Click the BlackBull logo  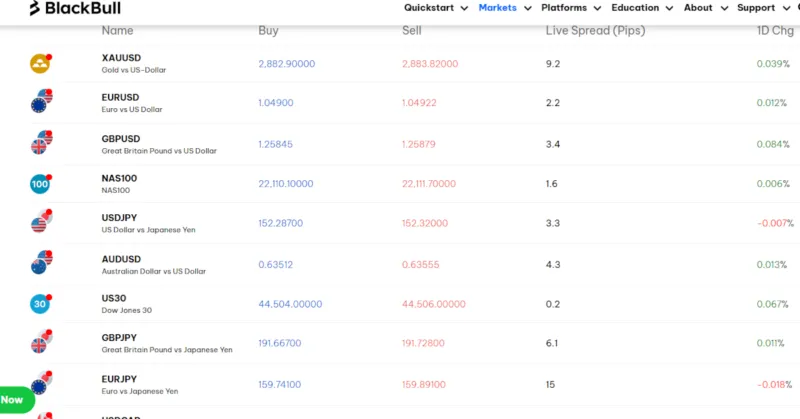75,9
